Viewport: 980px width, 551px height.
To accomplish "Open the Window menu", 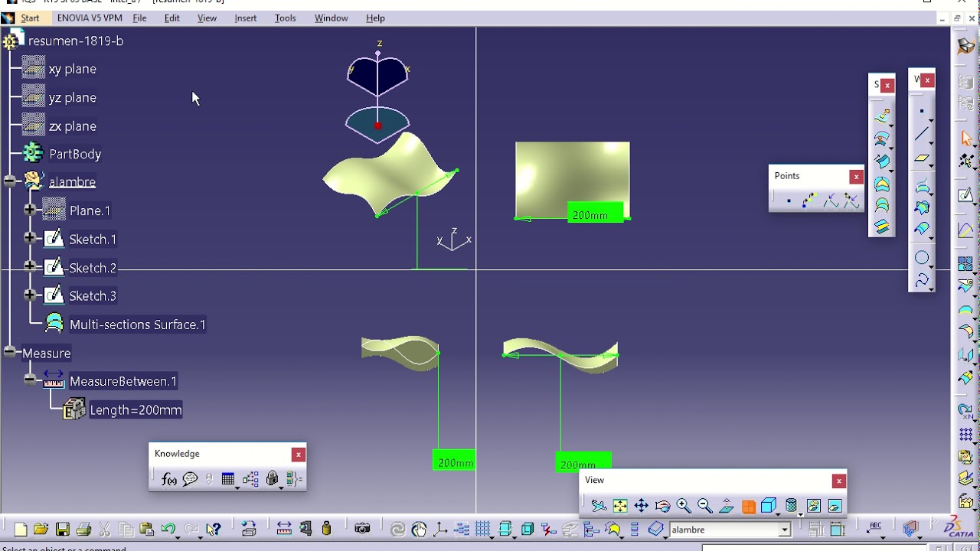I will point(331,18).
